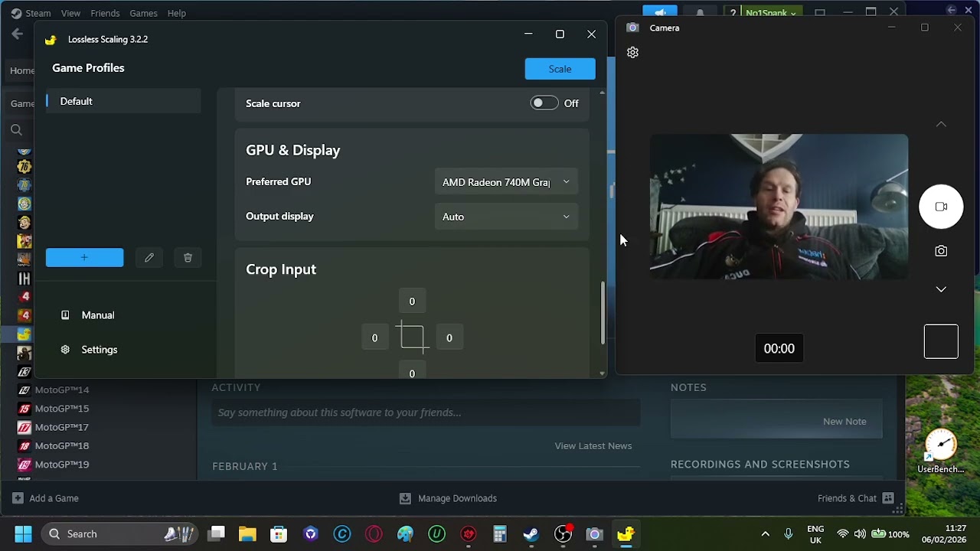This screenshot has width=980, height=551.
Task: Add a new game profile
Action: (x=84, y=258)
